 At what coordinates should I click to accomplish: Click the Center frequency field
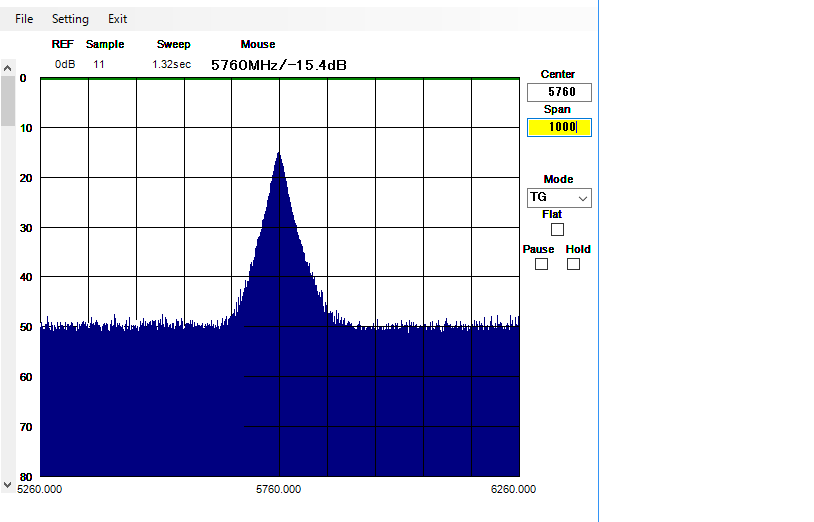point(559,92)
